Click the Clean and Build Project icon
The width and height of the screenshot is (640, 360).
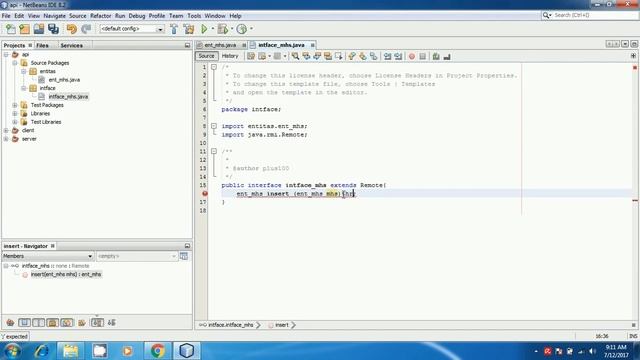pos(189,29)
